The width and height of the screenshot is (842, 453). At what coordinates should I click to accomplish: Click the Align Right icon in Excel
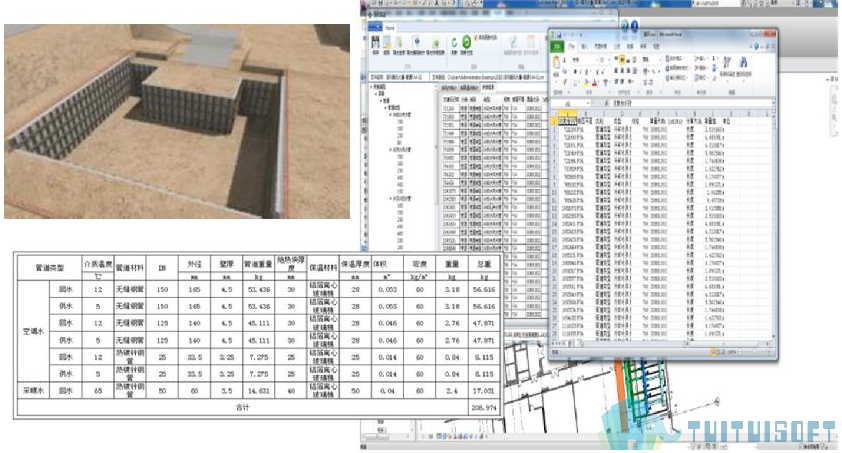tap(628, 70)
